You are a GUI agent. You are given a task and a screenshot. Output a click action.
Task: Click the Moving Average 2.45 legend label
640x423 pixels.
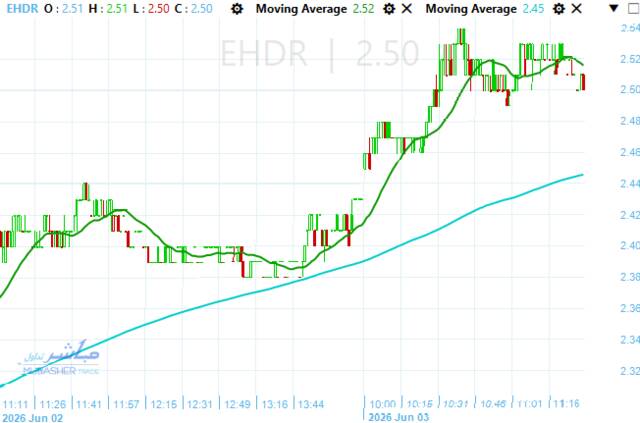(x=484, y=9)
